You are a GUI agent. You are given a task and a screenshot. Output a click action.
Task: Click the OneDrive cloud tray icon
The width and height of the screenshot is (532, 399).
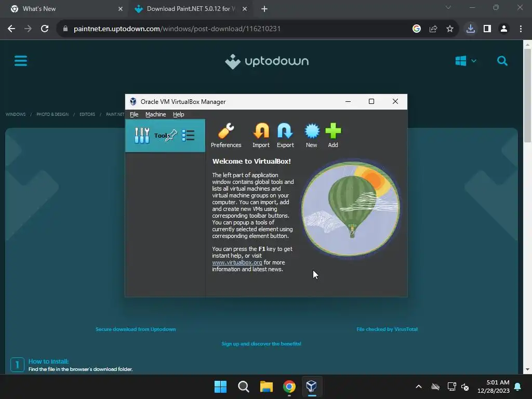click(435, 387)
